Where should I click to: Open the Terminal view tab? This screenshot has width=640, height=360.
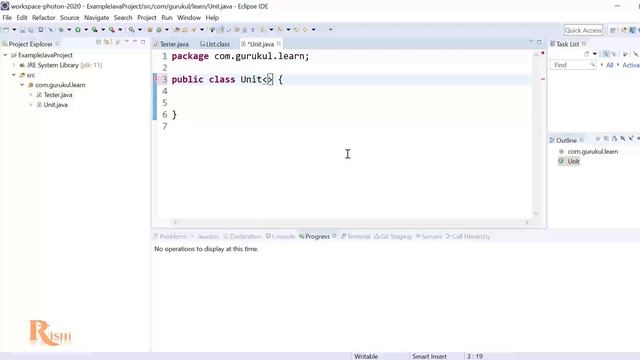(x=356, y=237)
